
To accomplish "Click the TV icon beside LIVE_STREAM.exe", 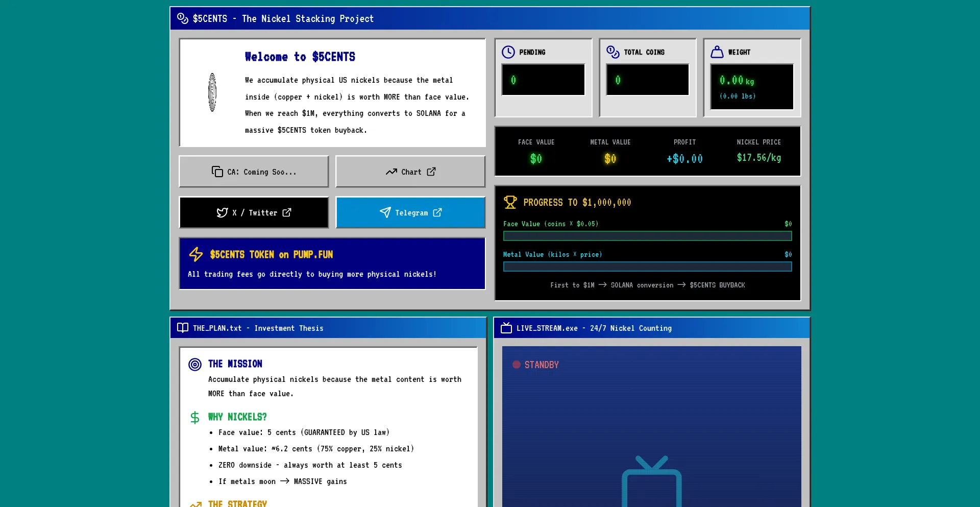I will click(506, 328).
